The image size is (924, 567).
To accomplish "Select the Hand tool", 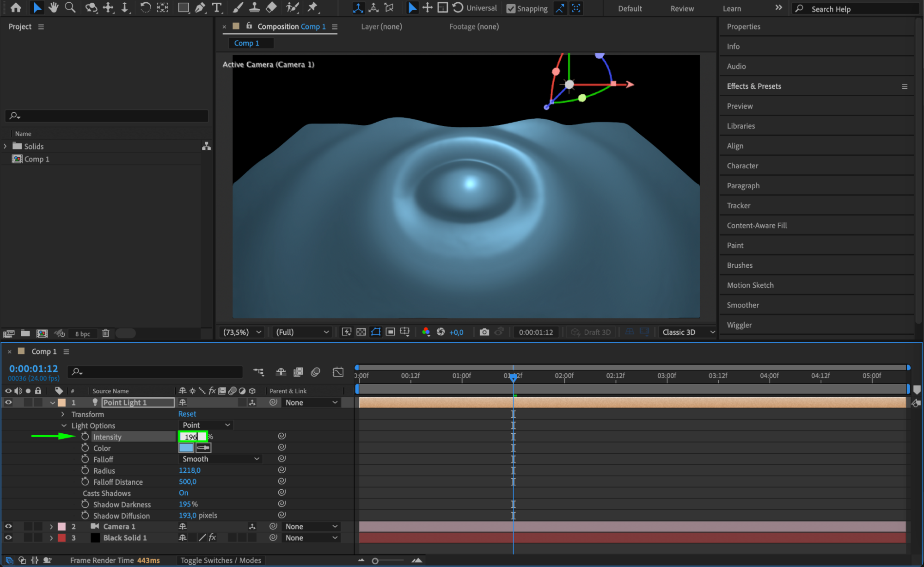I will (x=54, y=7).
